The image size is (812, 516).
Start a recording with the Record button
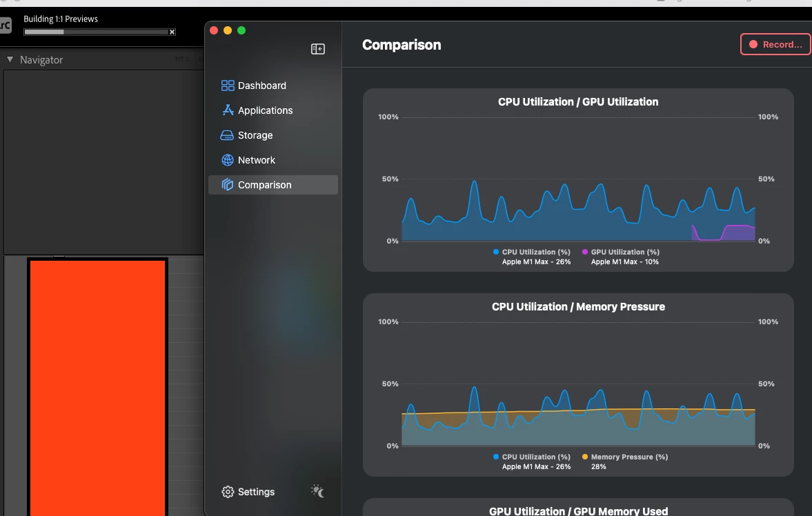point(775,45)
